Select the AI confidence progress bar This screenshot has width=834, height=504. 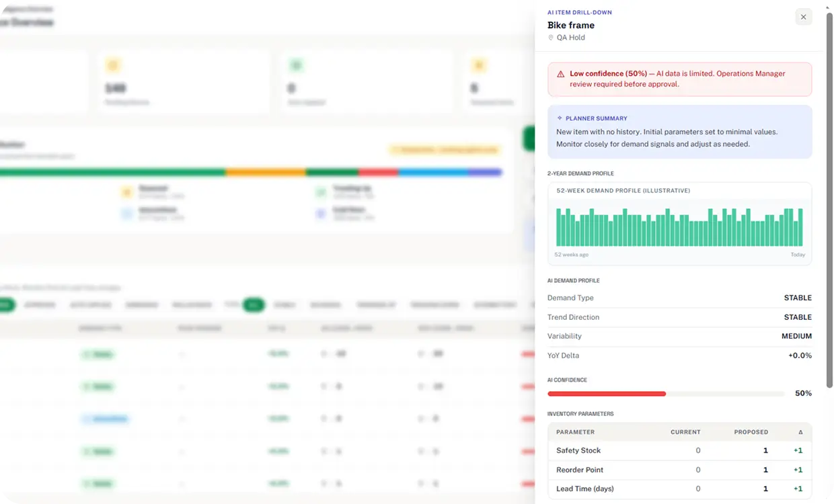tap(666, 393)
